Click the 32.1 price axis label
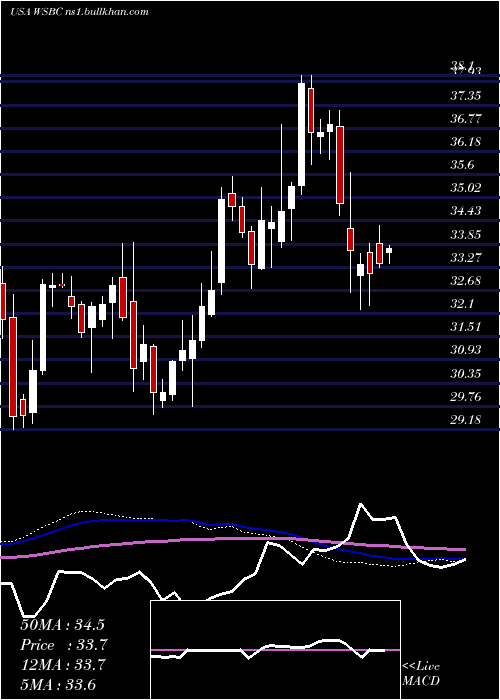This screenshot has width=500, height=700. click(x=462, y=304)
